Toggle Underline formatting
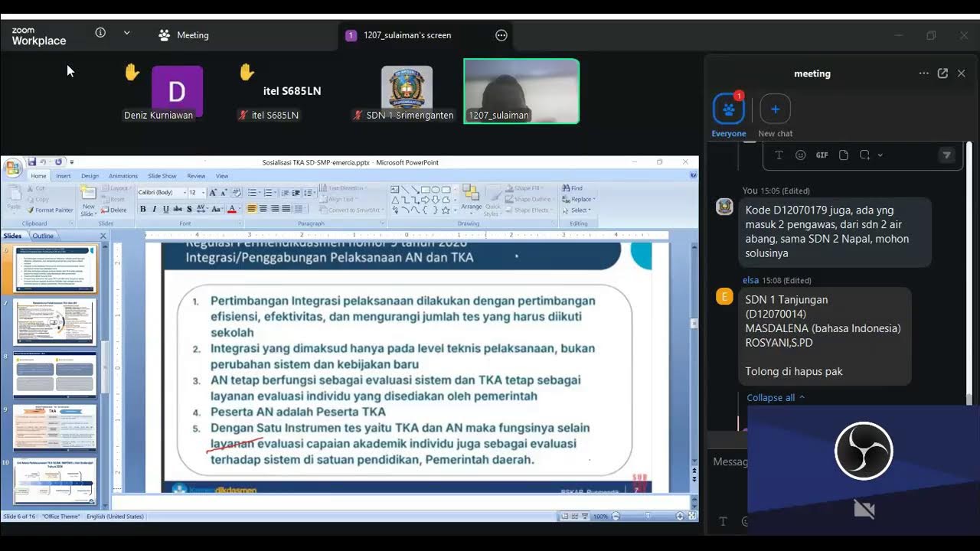 (x=165, y=209)
